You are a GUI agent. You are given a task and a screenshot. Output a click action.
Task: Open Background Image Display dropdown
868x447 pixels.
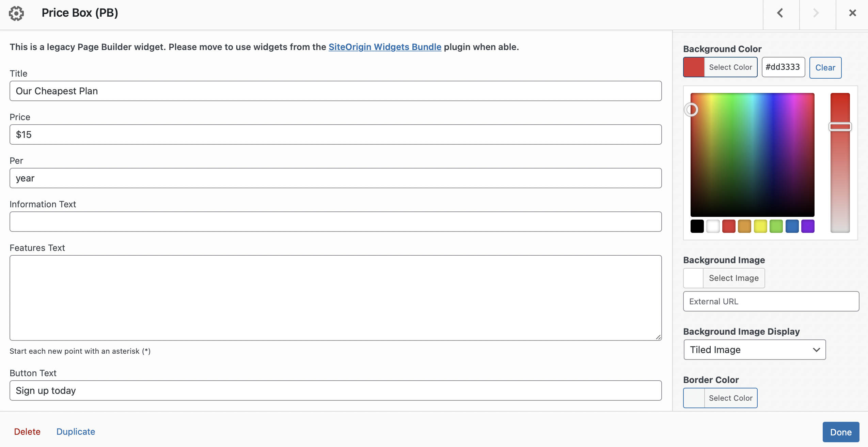pos(754,350)
